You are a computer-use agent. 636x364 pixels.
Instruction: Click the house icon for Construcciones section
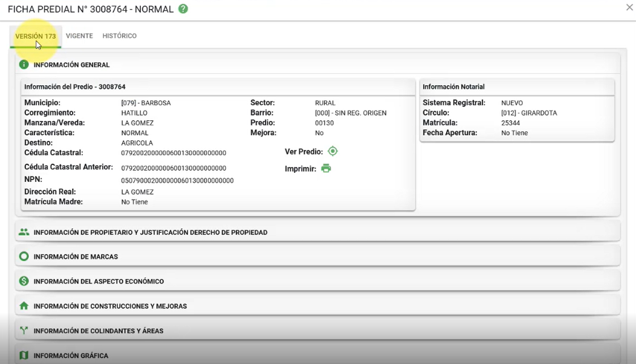(24, 306)
